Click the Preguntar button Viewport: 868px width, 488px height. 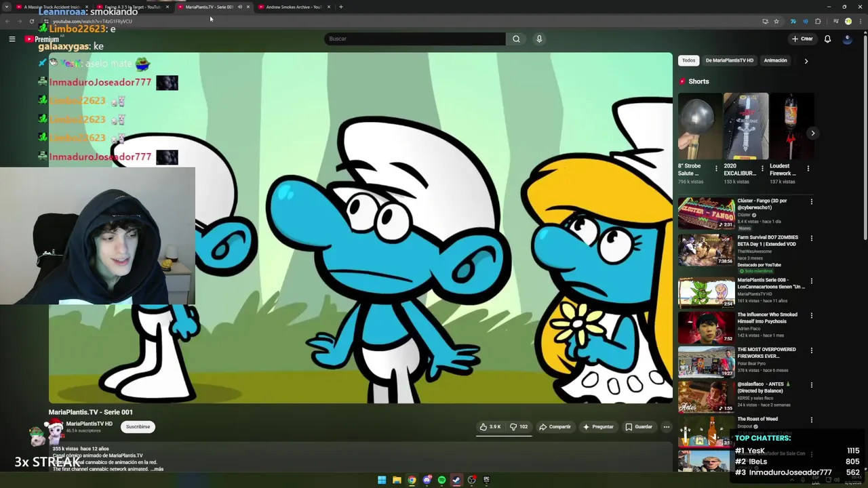[x=597, y=427]
